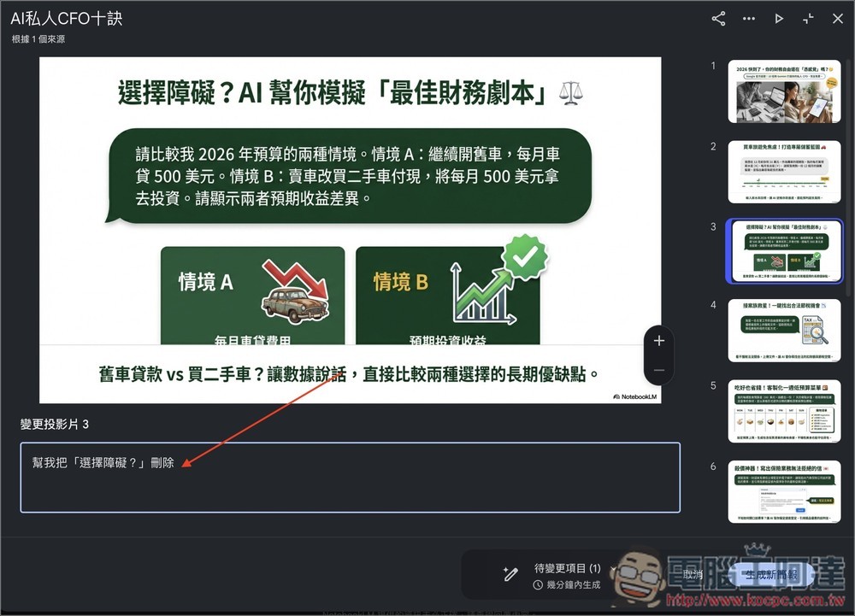
Task: Click the edit wand icon near pending changes
Action: pos(510,572)
